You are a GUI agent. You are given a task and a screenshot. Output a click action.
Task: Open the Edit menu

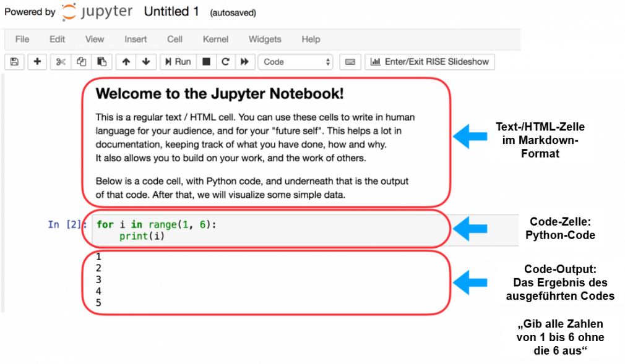tap(57, 39)
